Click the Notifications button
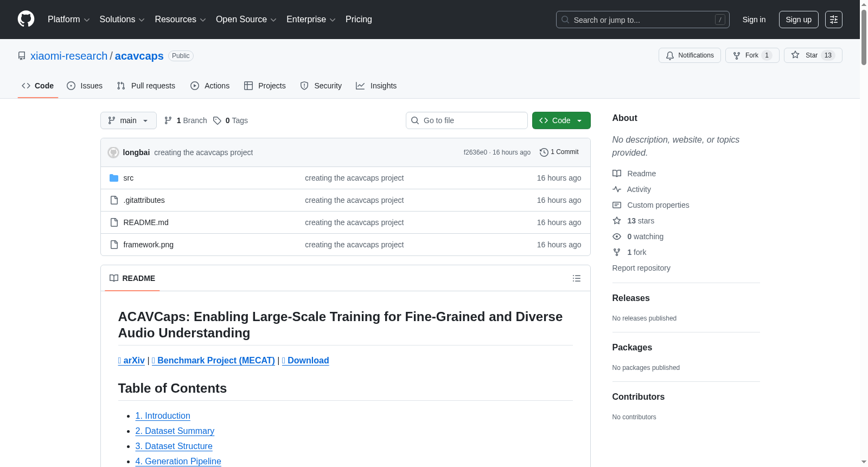 690,55
